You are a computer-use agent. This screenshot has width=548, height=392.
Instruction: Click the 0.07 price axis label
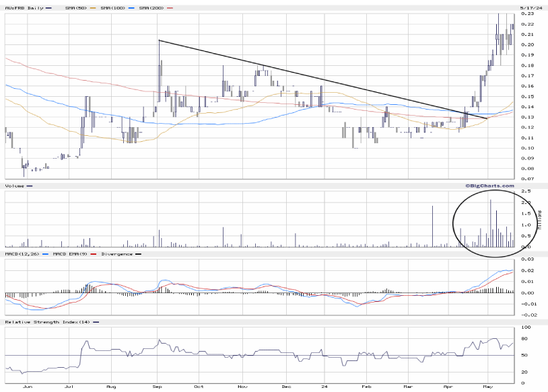pos(526,179)
